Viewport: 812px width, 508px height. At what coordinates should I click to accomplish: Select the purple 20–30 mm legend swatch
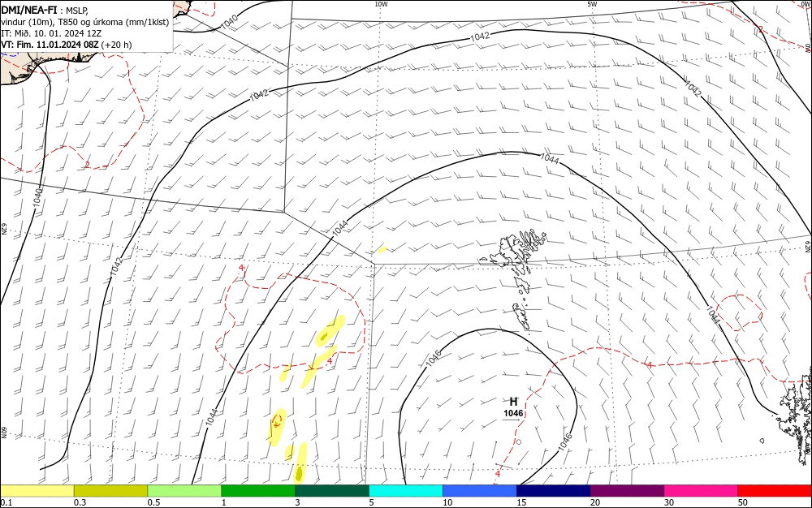point(627,491)
